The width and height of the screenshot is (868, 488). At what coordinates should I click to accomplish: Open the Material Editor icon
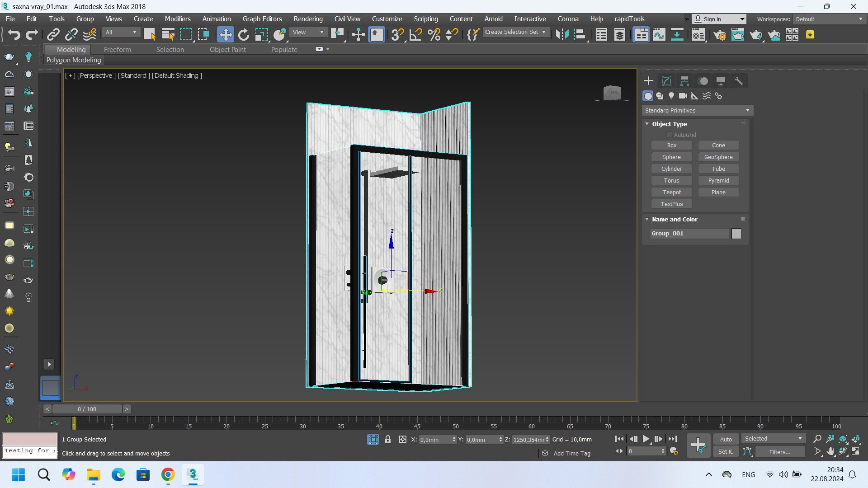[698, 35]
